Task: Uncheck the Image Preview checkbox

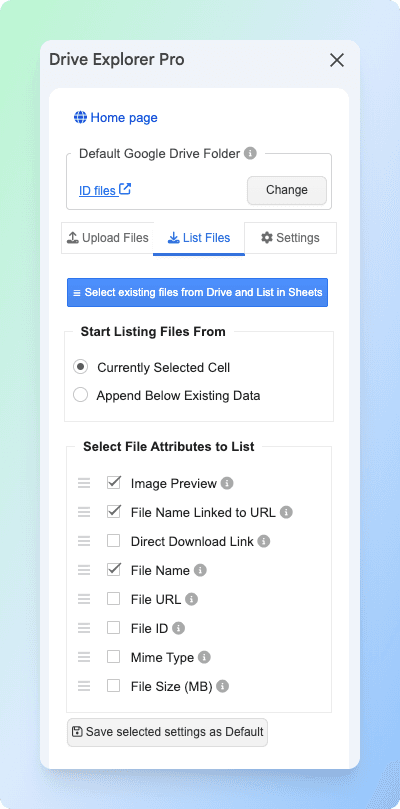Action: click(114, 483)
